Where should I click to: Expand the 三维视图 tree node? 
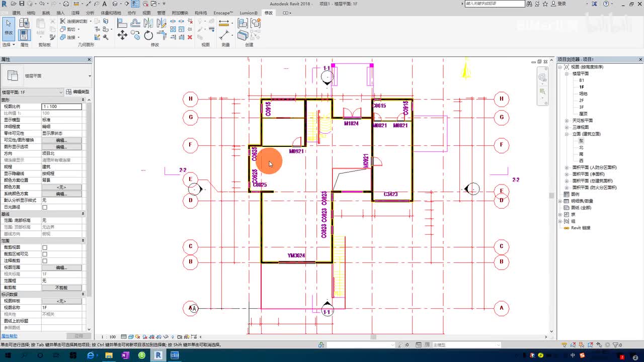(566, 127)
